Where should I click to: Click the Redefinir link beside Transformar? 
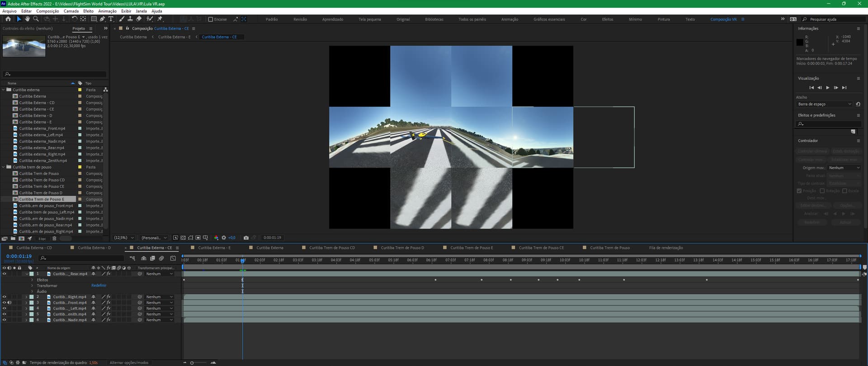click(x=99, y=286)
